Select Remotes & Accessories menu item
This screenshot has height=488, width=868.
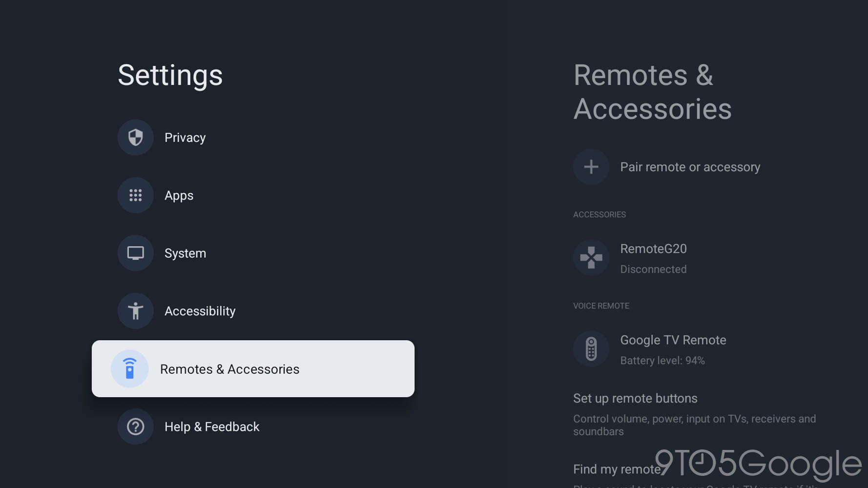(x=229, y=369)
